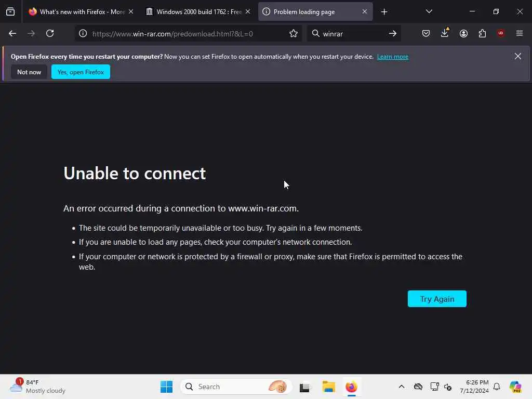Open the notifications bell icon
Image resolution: width=532 pixels, height=399 pixels.
[x=497, y=387]
